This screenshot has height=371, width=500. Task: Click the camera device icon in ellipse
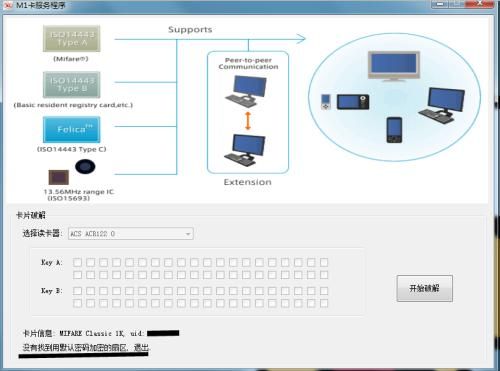pyautogui.click(x=353, y=102)
